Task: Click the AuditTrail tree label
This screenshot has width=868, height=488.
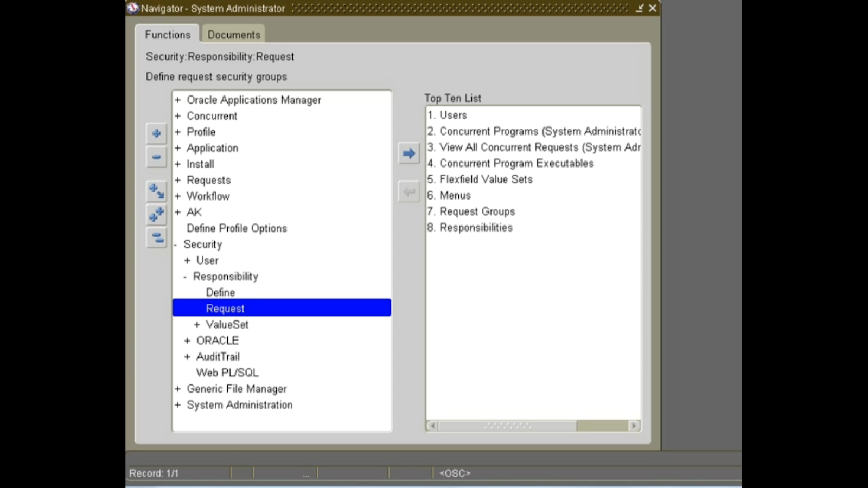Action: click(218, 357)
